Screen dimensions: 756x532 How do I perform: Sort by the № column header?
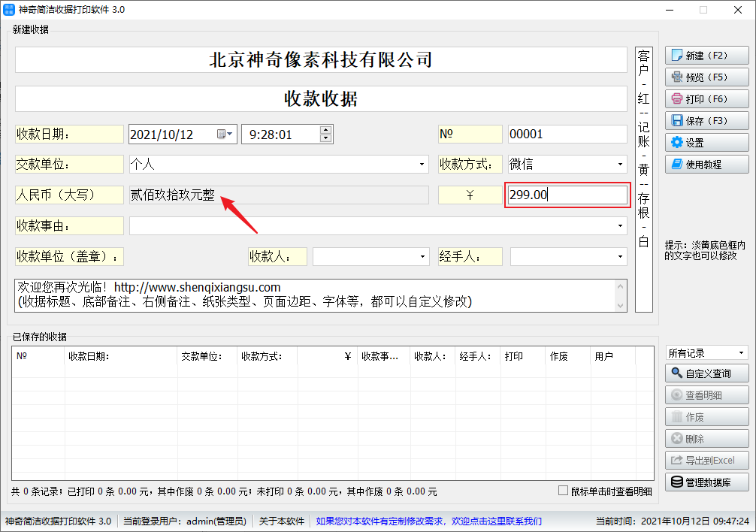38,356
